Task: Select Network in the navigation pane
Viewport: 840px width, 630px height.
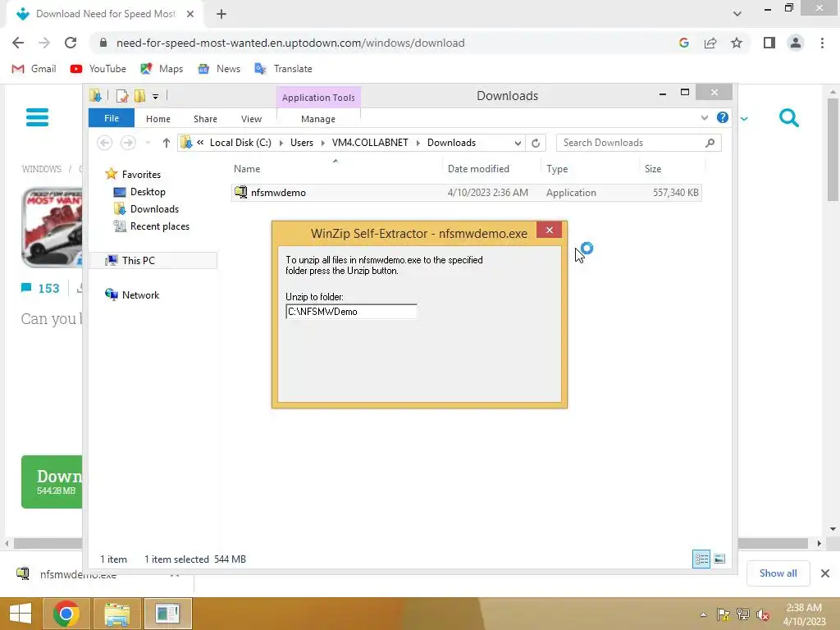Action: (x=140, y=294)
